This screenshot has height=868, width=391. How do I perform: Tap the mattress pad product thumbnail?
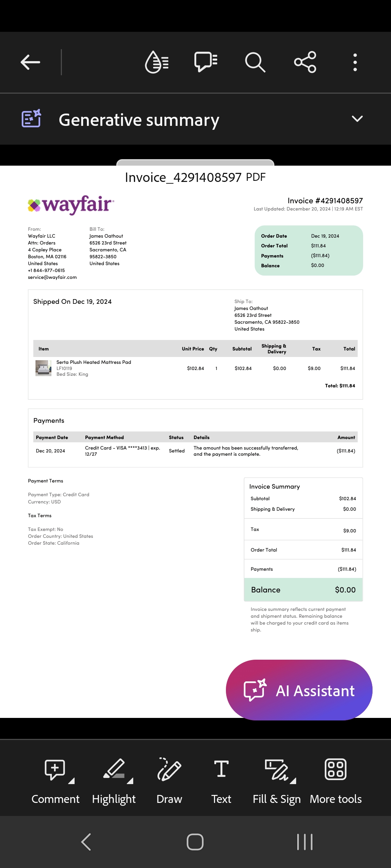click(43, 368)
